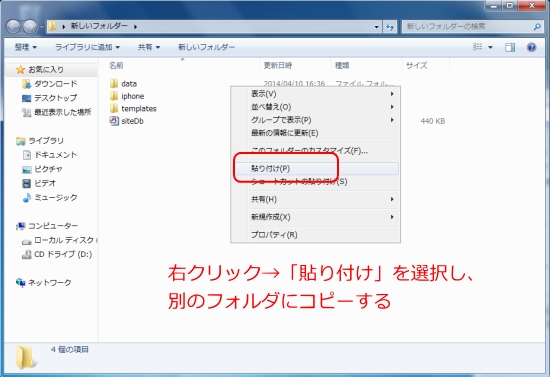Click the ダウンロード folder icon
Viewport: 550px width, 377px height.
(x=27, y=84)
